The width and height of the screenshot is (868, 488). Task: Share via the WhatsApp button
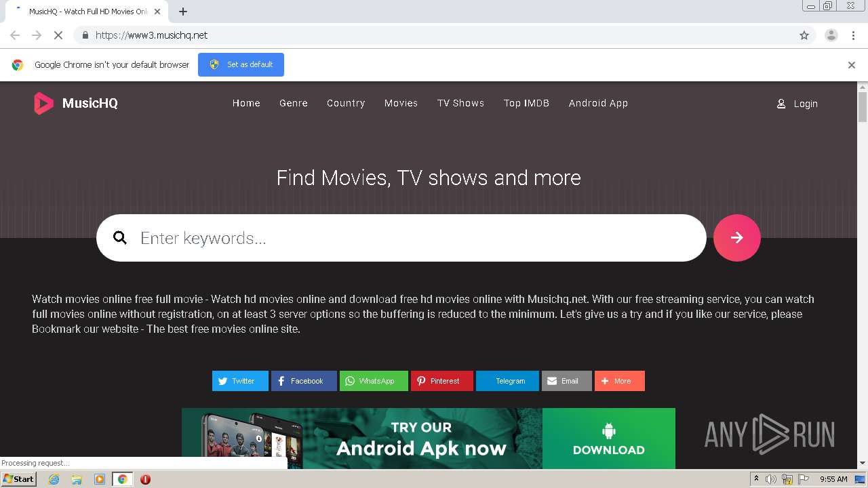coord(374,381)
